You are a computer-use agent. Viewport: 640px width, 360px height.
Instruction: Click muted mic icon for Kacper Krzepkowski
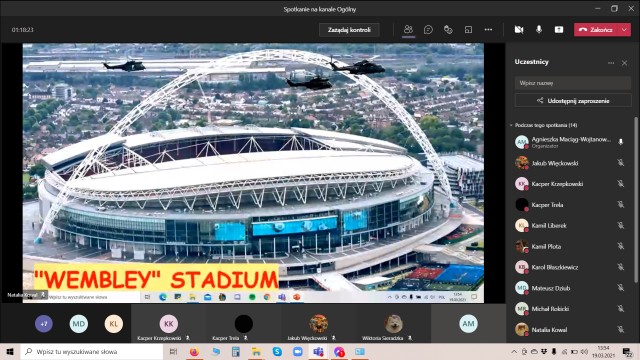[620, 184]
